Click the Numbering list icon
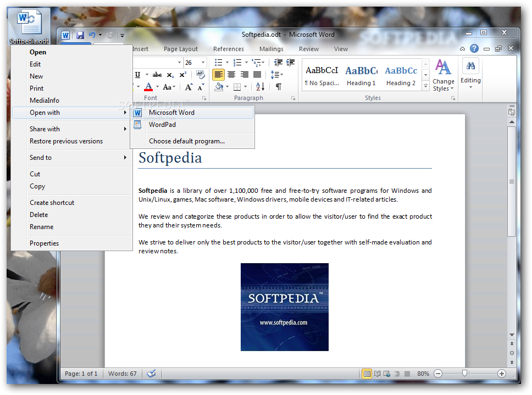The width and height of the screenshot is (532, 395). pyautogui.click(x=237, y=63)
